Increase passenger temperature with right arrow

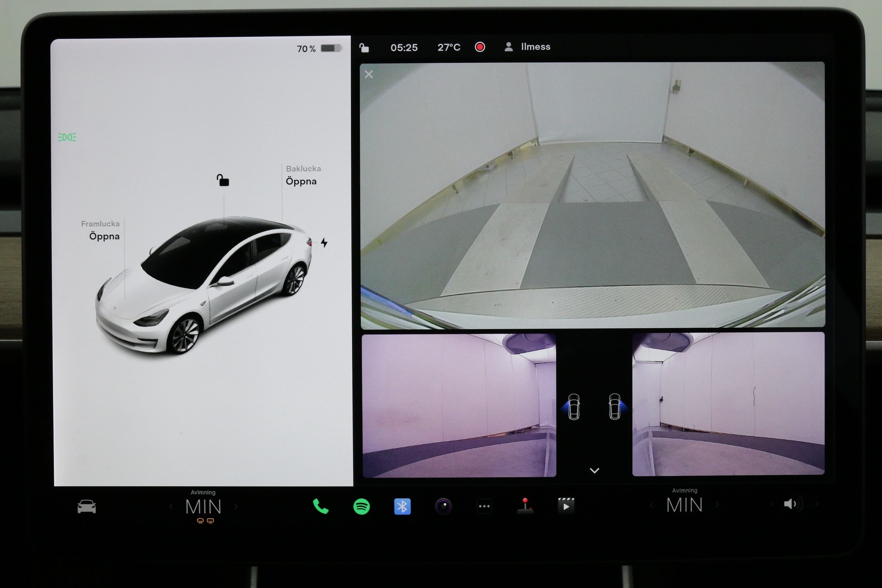coord(717,505)
